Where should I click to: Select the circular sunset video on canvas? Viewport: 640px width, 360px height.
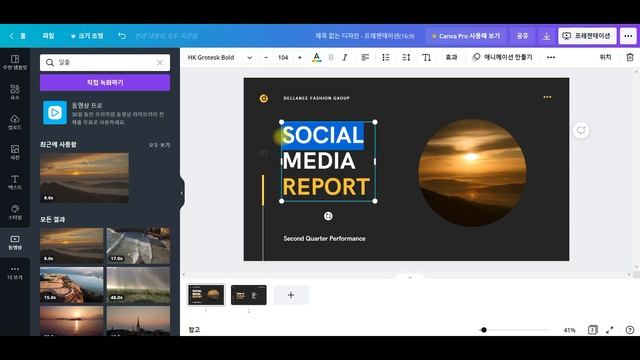pyautogui.click(x=472, y=173)
